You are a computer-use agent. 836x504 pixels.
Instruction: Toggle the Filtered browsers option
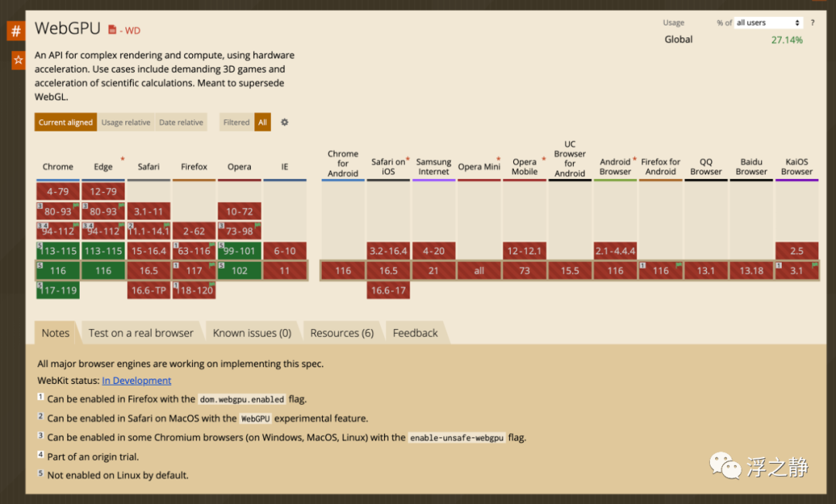(236, 122)
